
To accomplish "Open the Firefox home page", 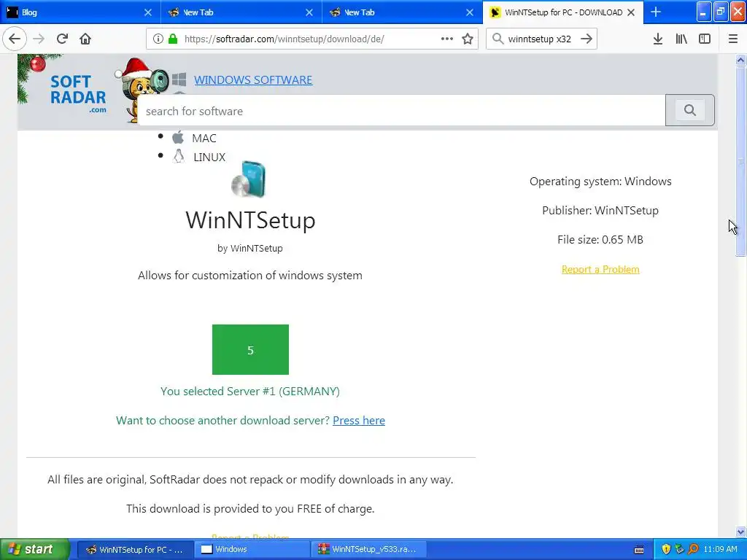I will point(85,39).
